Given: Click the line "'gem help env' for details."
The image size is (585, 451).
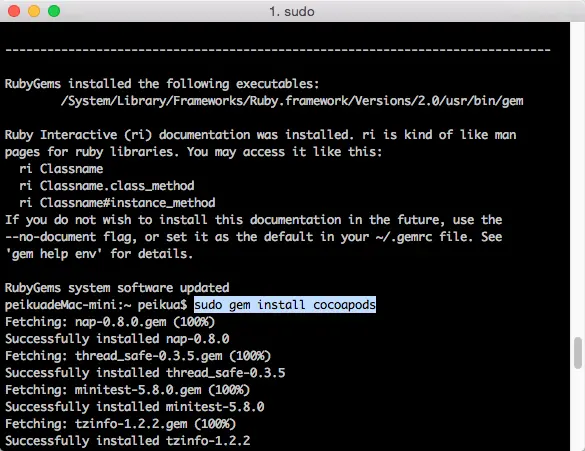Looking at the screenshot, I should pos(99,254).
